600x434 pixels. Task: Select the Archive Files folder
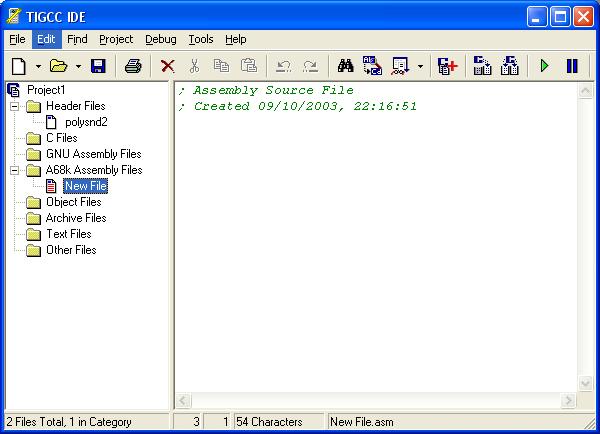pos(76,218)
